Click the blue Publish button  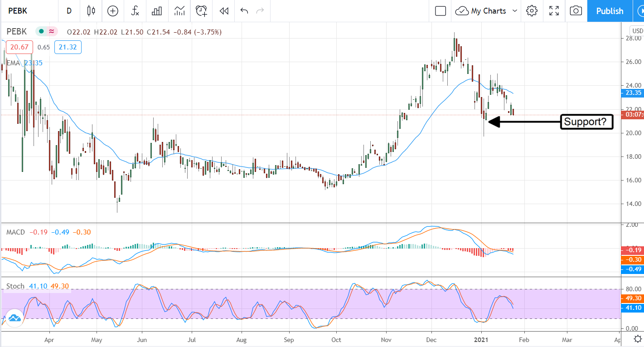(x=610, y=11)
